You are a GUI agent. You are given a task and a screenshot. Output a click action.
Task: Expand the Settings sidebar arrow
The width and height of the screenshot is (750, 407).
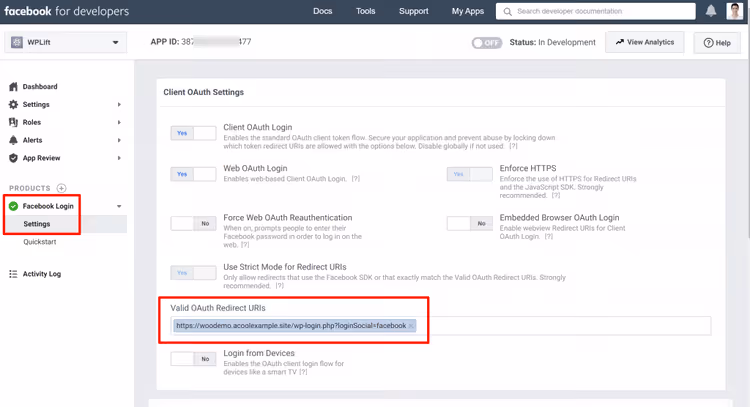(119, 104)
